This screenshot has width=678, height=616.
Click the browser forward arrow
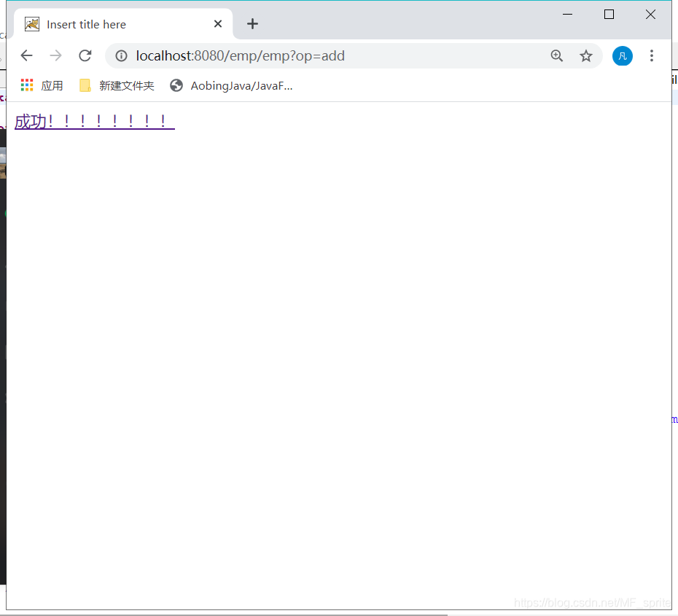(x=56, y=55)
